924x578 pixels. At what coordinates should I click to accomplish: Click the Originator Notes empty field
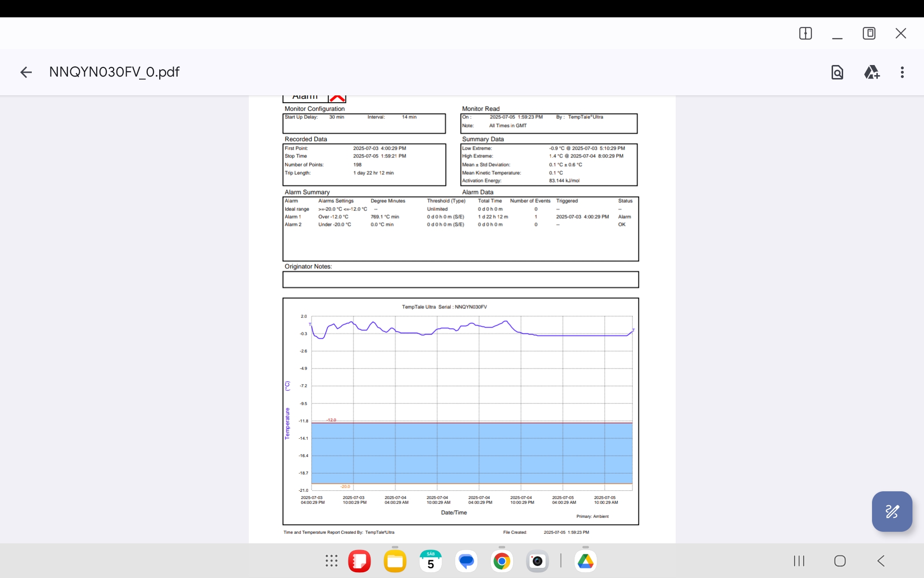coord(460,279)
